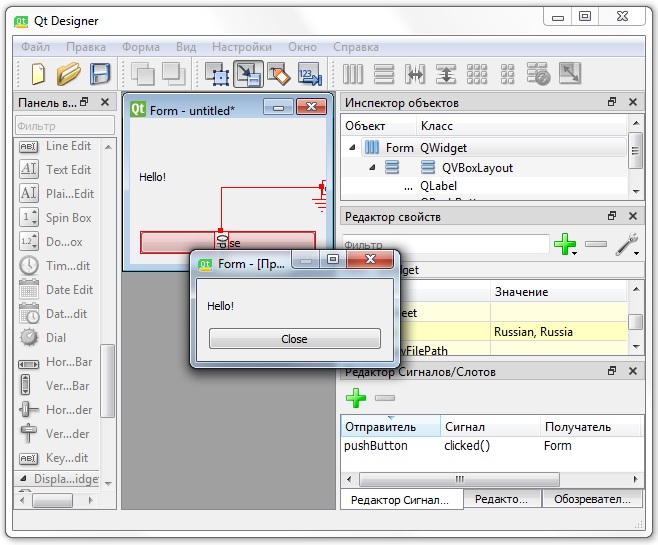Switch to Редактор Сигнал... tab
This screenshot has height=545, width=658.
[x=401, y=500]
